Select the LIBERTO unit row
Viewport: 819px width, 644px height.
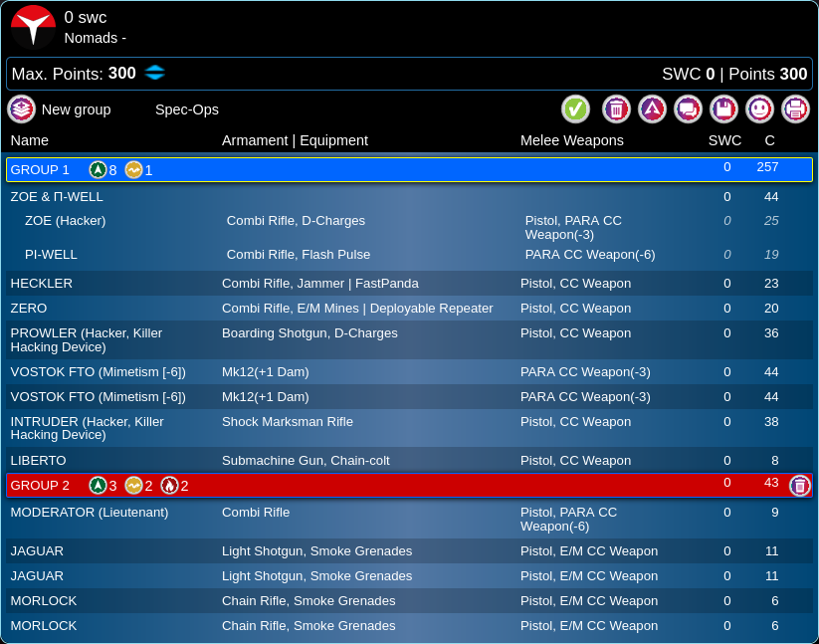pyautogui.click(x=410, y=460)
